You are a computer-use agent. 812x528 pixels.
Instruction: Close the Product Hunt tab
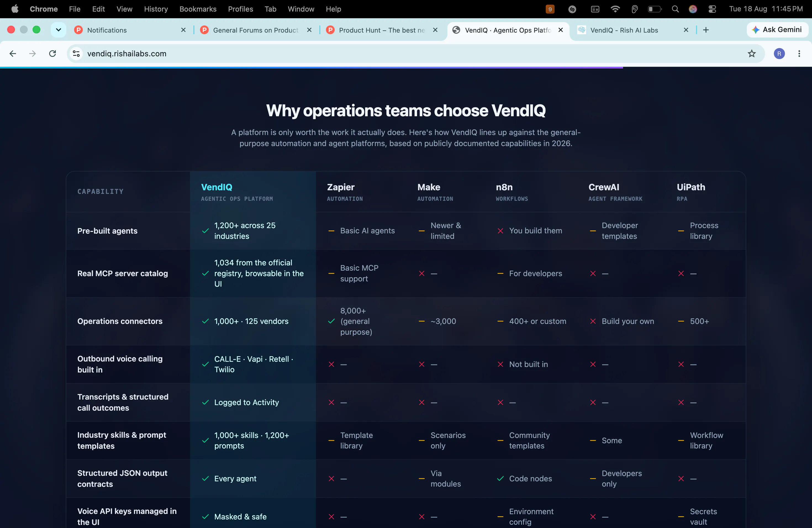(435, 30)
